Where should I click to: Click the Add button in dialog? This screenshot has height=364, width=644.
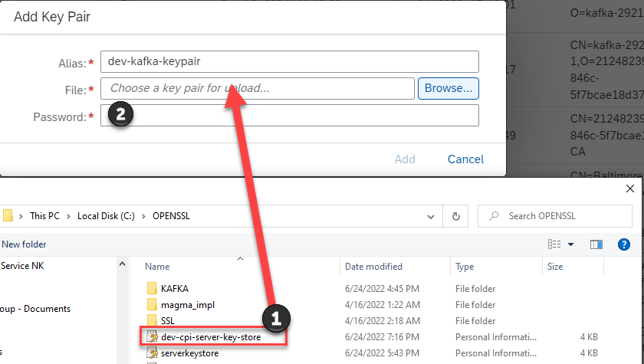click(x=405, y=159)
